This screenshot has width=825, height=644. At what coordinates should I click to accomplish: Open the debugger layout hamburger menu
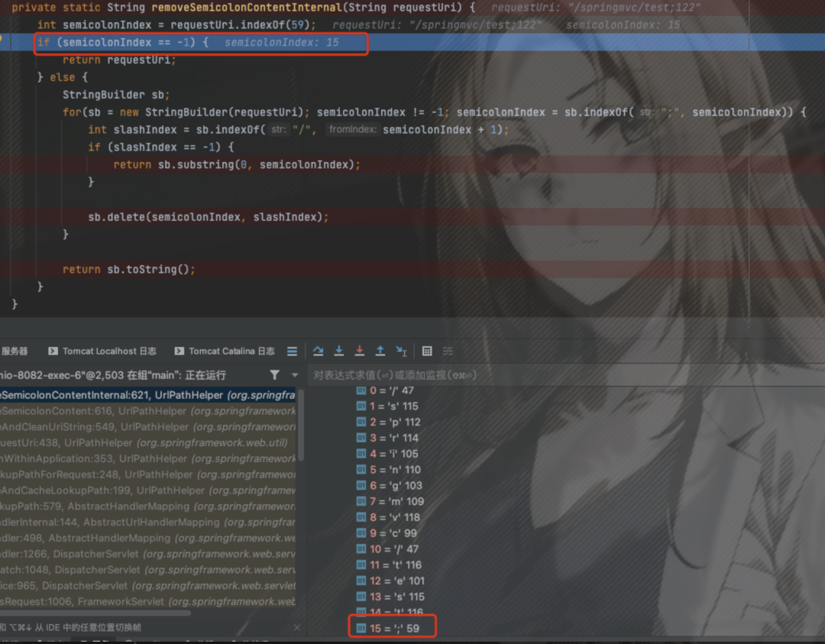coord(292,351)
